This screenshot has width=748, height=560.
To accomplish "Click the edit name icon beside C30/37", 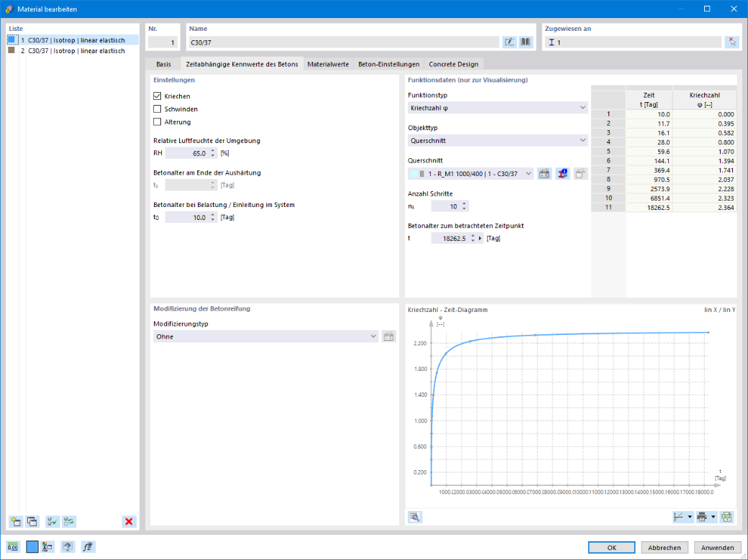I will point(509,42).
